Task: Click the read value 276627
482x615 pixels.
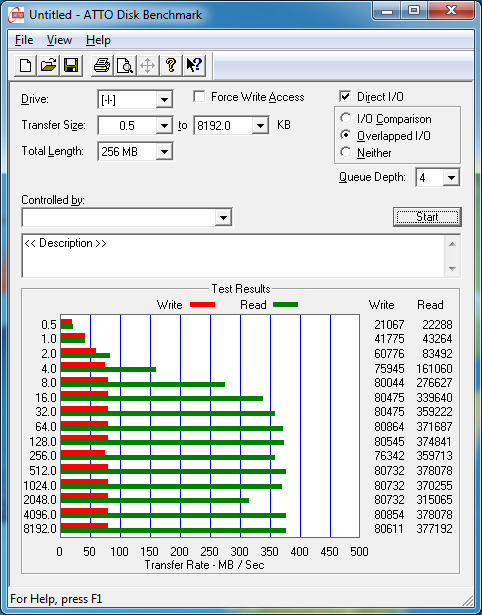Action: pyautogui.click(x=435, y=383)
